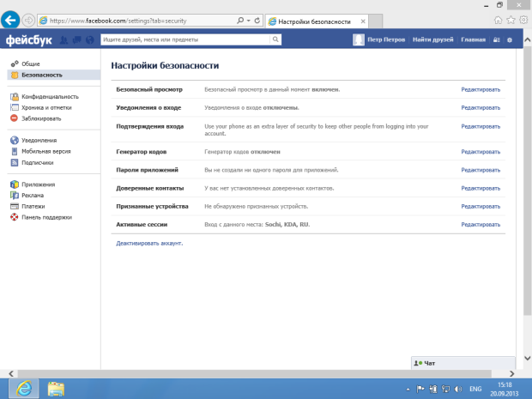Edit Уведомления о входе setting
This screenshot has width=532, height=399.
(x=481, y=108)
